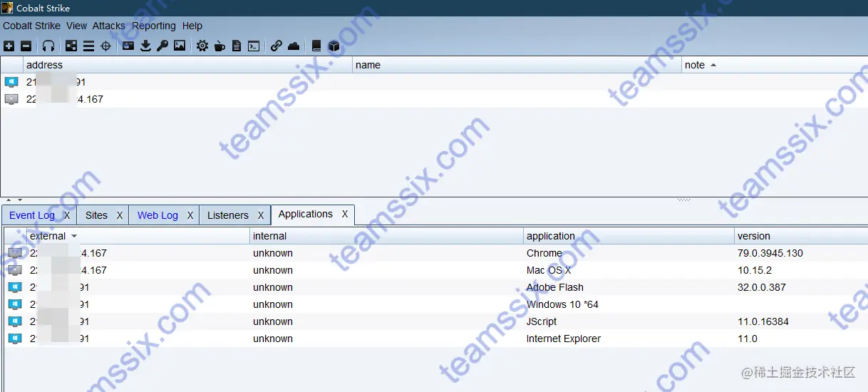Open the Reporting menu
868x392 pixels.
click(x=154, y=26)
